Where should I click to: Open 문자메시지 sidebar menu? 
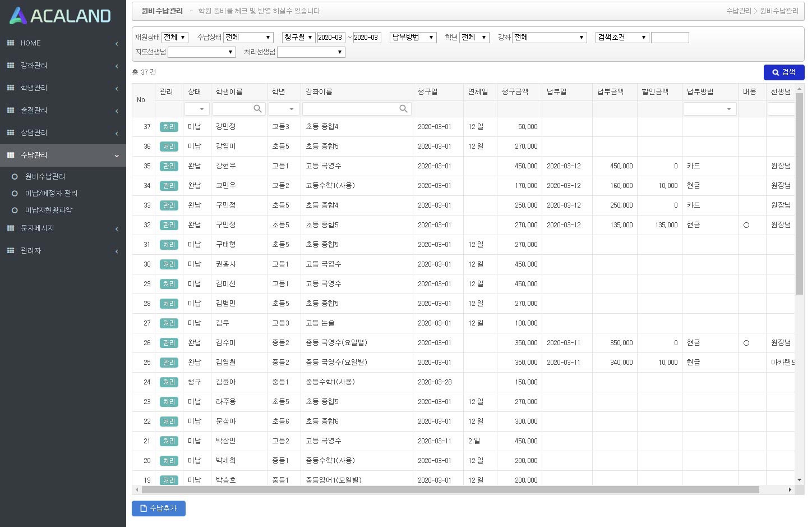(x=63, y=228)
